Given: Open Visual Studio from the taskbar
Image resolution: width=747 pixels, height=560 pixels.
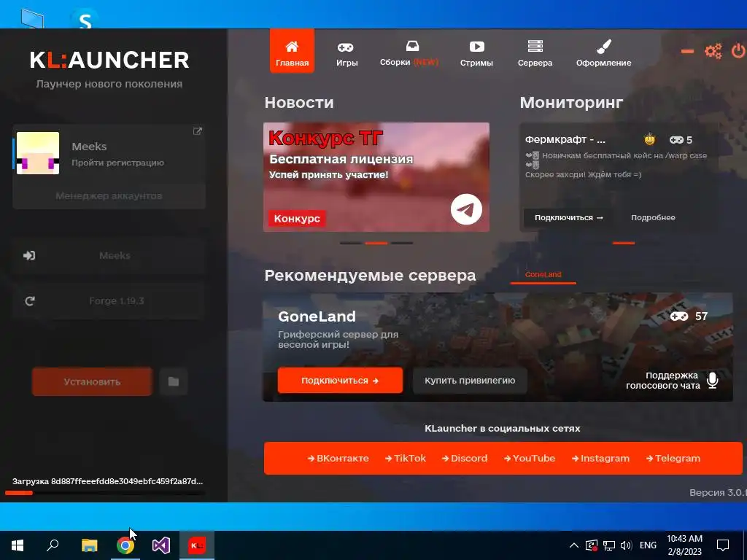Looking at the screenshot, I should (x=161, y=545).
